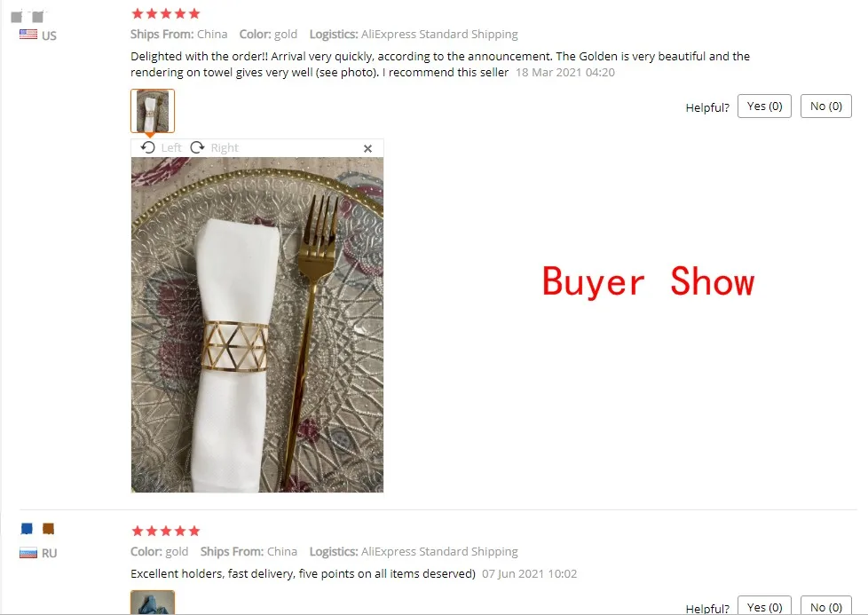
Task: Vote Yes (0) on the US review
Action: pos(764,106)
